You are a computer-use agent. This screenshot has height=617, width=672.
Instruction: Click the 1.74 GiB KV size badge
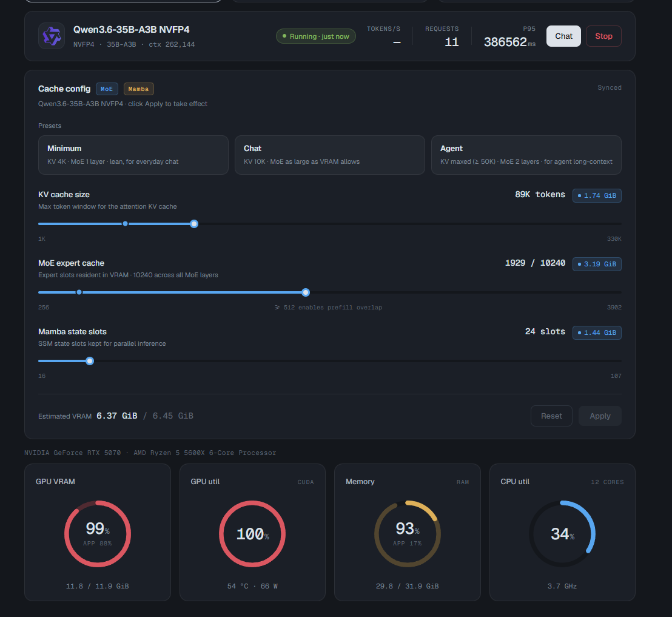point(597,195)
